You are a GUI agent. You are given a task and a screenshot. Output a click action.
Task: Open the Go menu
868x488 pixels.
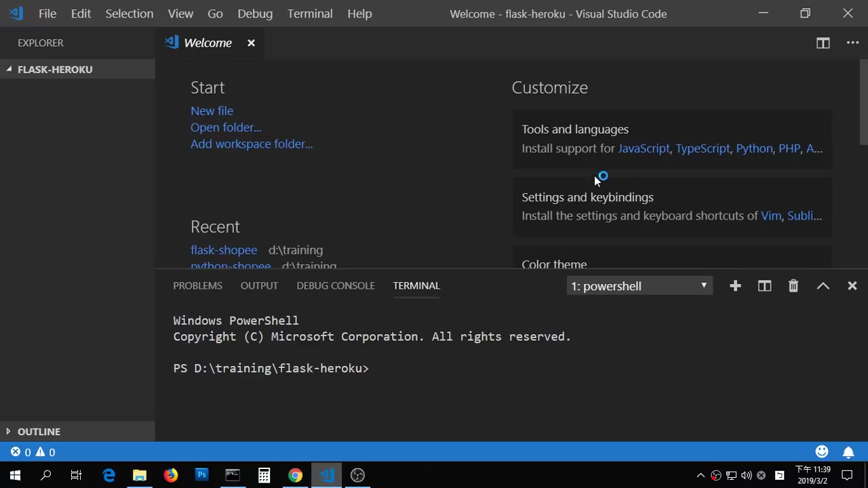[215, 14]
